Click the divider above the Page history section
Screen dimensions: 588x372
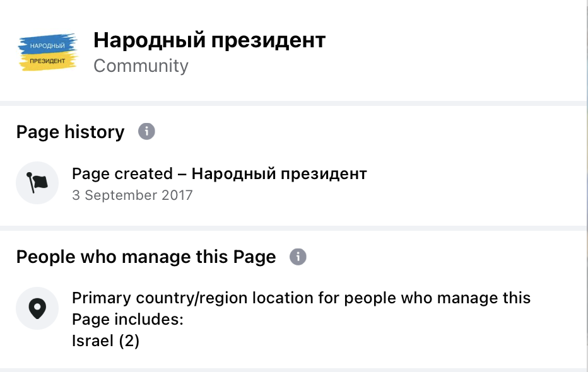[293, 103]
